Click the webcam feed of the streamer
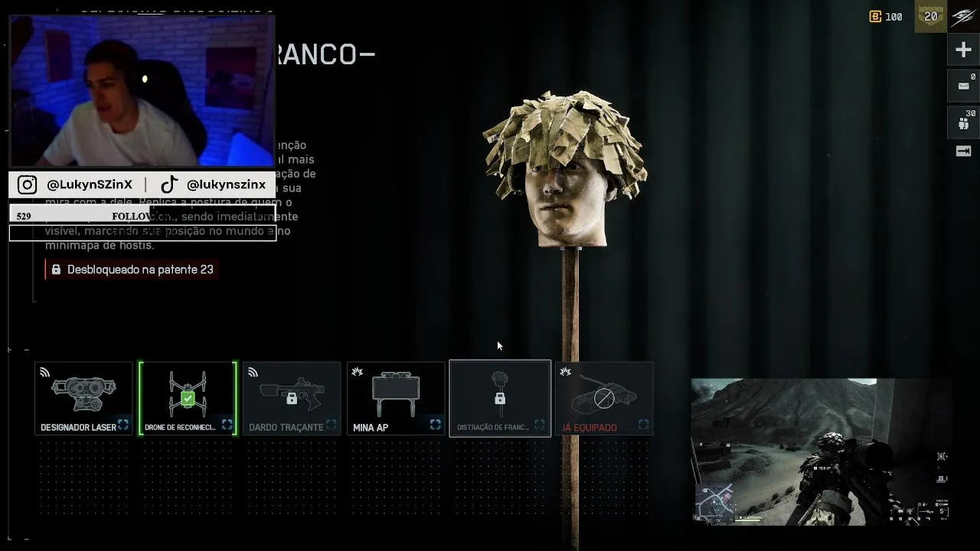This screenshot has width=980, height=551. click(x=142, y=90)
